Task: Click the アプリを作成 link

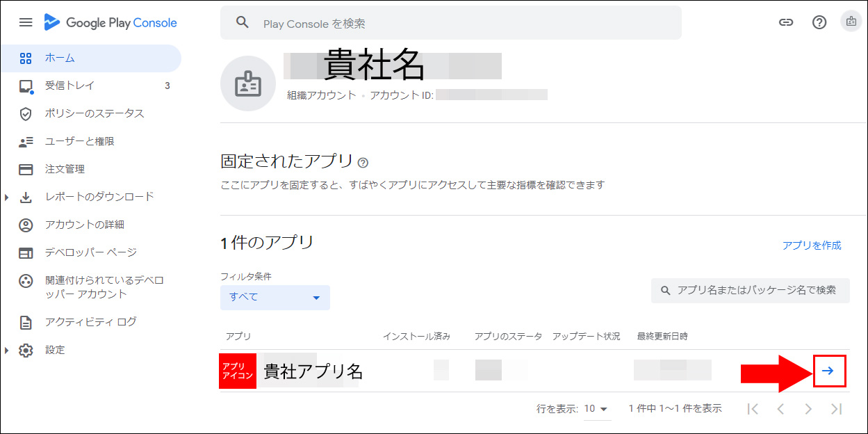Action: [812, 246]
